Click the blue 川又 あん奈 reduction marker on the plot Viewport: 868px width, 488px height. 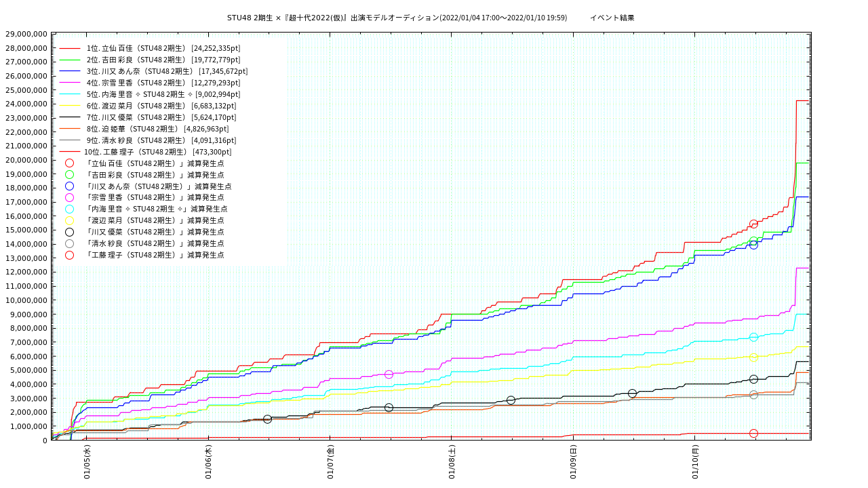coord(753,244)
